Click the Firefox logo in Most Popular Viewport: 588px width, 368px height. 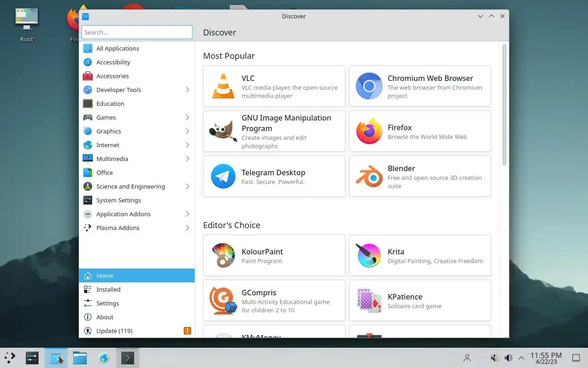click(x=369, y=131)
